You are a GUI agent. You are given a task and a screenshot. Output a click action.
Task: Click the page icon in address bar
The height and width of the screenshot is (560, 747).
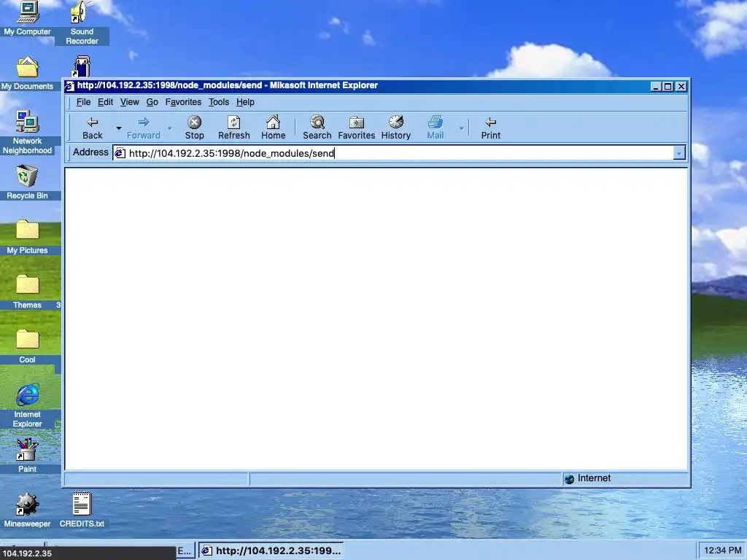[120, 153]
